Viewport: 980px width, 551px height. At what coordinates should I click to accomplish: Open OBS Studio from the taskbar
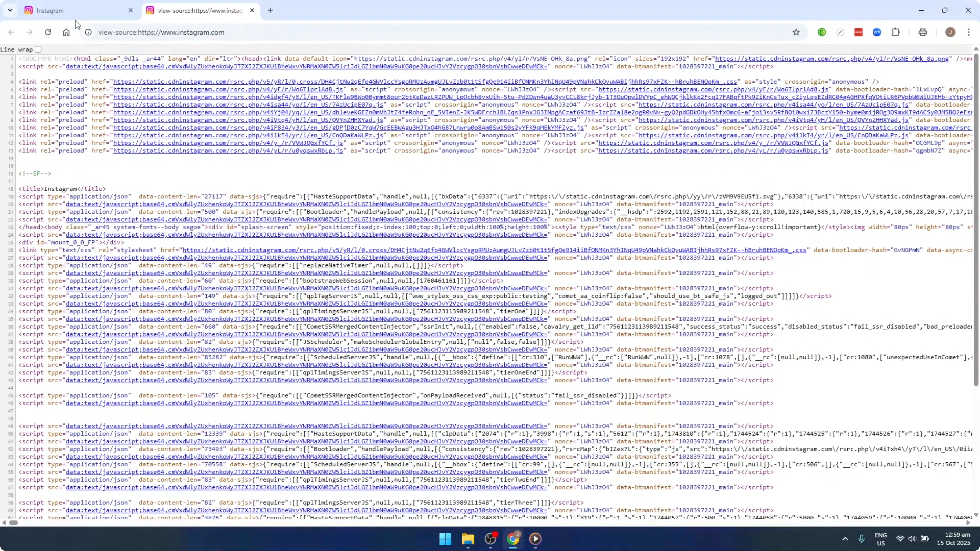pos(490,539)
